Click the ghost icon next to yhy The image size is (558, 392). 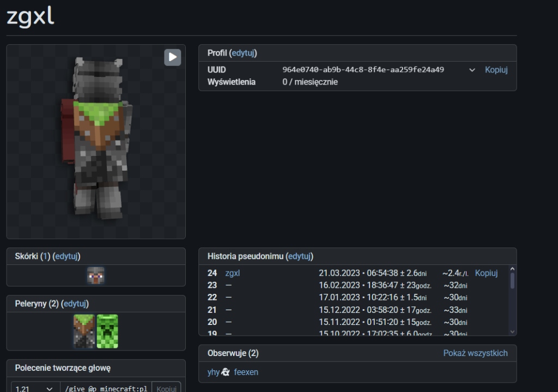coord(225,372)
